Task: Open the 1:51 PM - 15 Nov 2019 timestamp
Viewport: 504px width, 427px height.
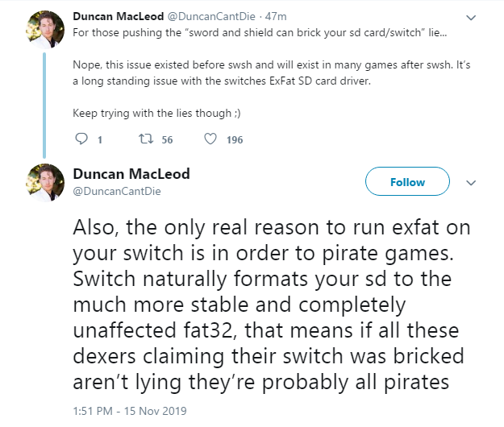Action: [130, 411]
